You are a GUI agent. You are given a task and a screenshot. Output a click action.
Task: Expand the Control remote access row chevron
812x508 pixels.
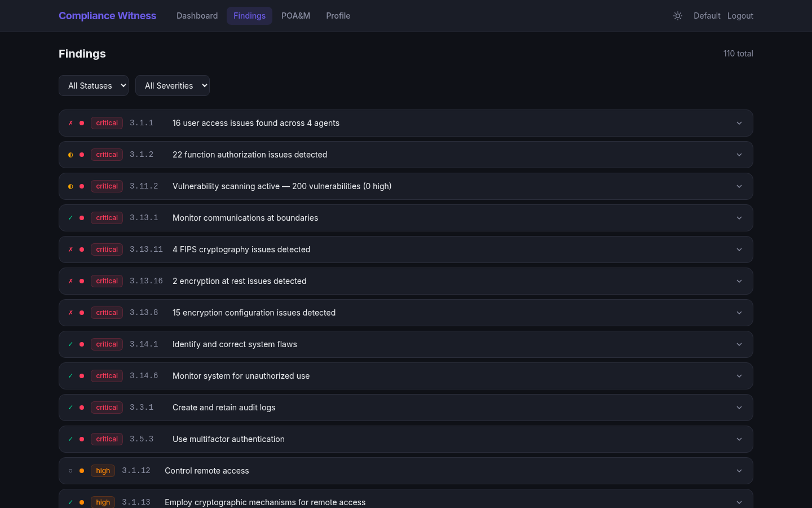(x=739, y=471)
